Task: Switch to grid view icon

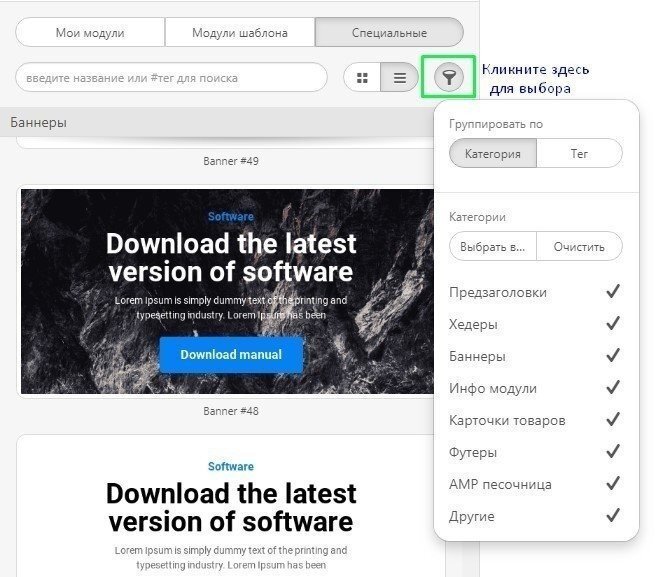Action: [x=362, y=77]
